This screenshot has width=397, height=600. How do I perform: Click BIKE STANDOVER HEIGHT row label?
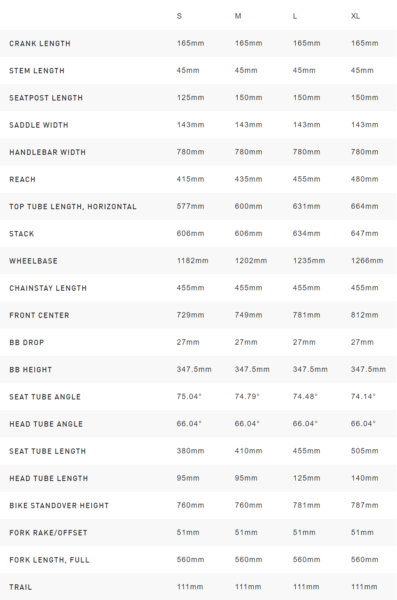click(59, 505)
